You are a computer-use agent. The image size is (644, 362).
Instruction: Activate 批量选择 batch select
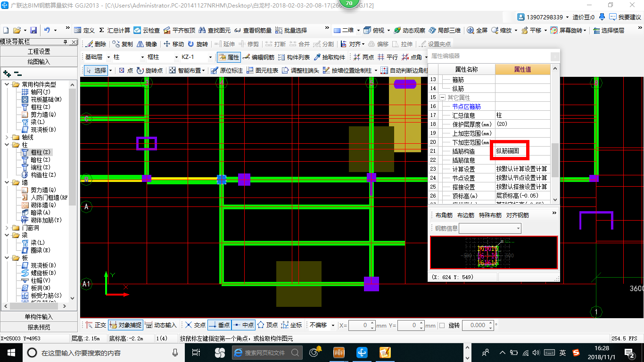(291, 30)
